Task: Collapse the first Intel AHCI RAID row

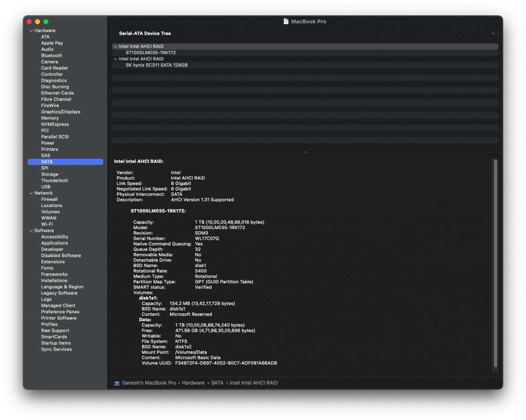Action: [x=116, y=47]
